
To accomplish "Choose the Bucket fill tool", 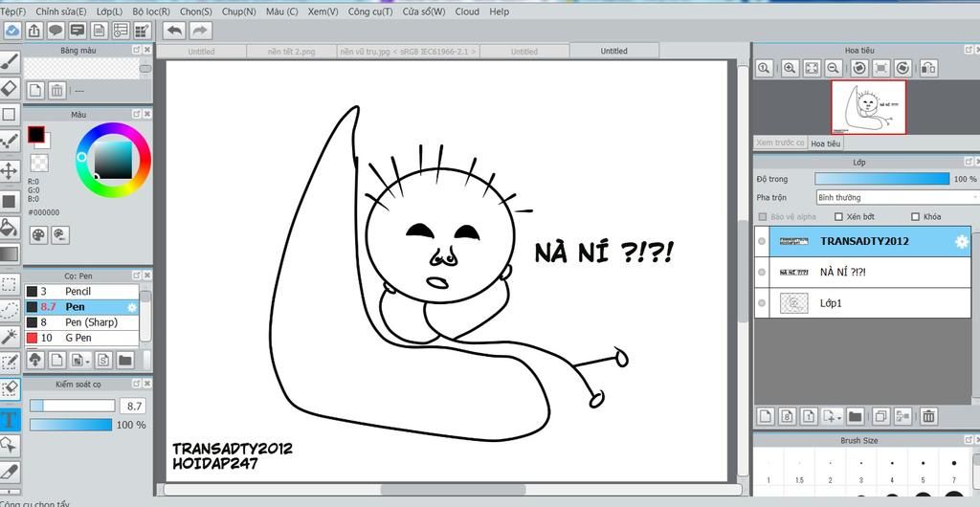I will click(10, 228).
